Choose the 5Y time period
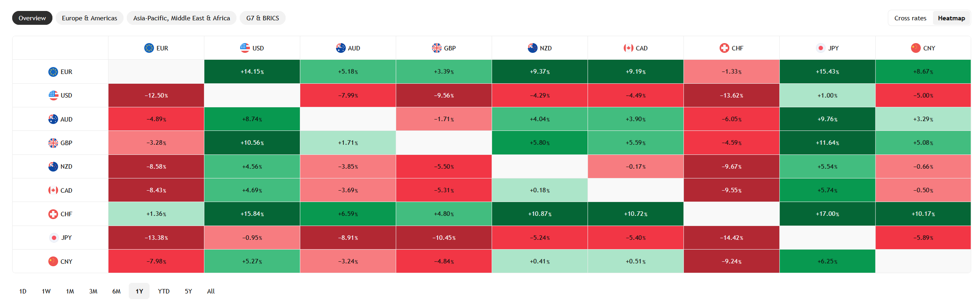The image size is (980, 302). 189,291
